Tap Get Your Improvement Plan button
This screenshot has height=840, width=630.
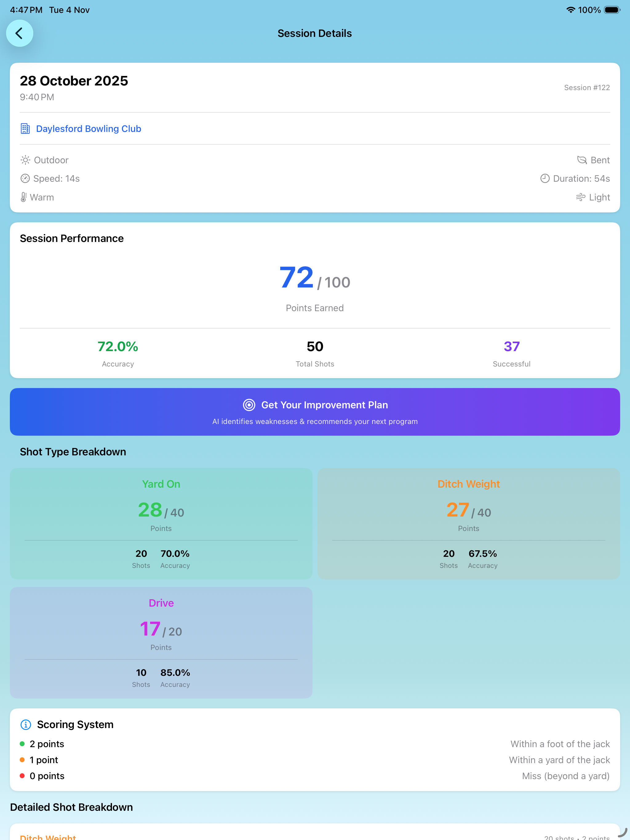(315, 412)
